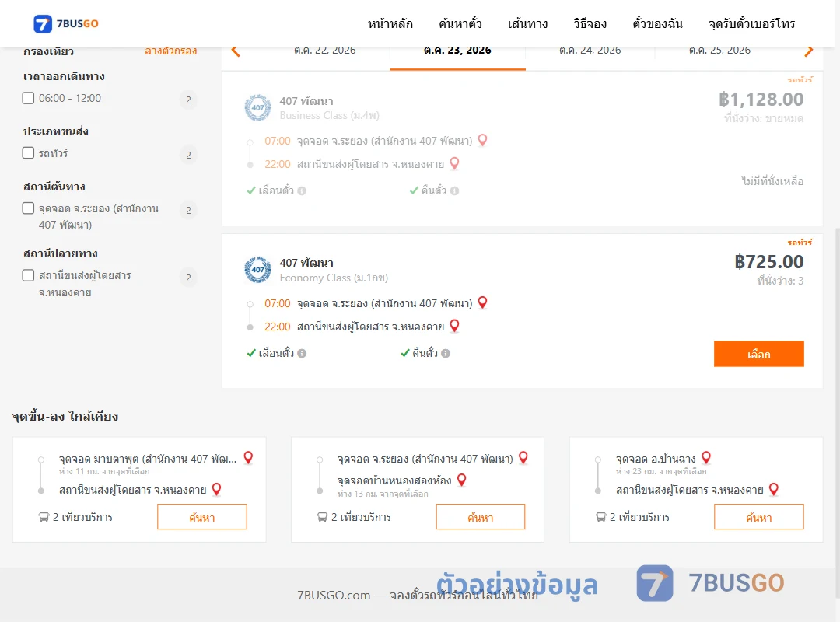Click map pin beside Business Class 07:00 departure
The image size is (840, 622).
point(482,141)
